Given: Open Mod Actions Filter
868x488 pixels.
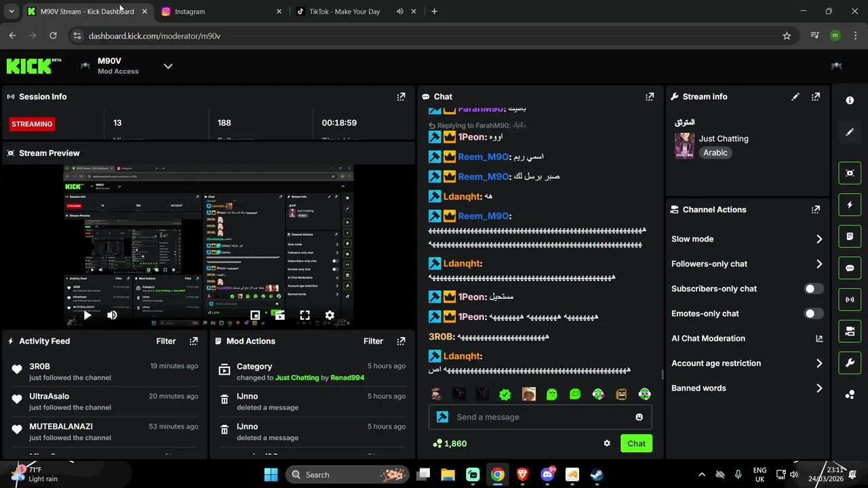Looking at the screenshot, I should point(374,342).
